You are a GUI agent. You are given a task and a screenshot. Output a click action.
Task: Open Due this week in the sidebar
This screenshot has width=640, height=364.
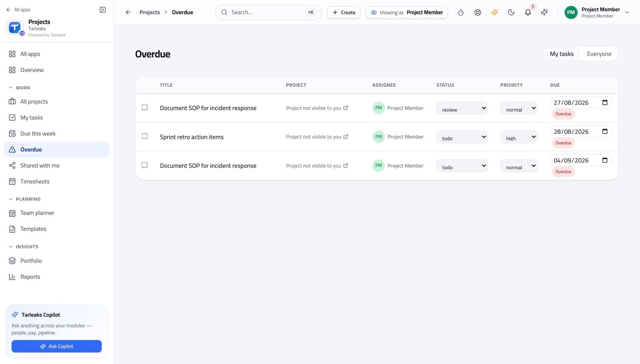56,133
